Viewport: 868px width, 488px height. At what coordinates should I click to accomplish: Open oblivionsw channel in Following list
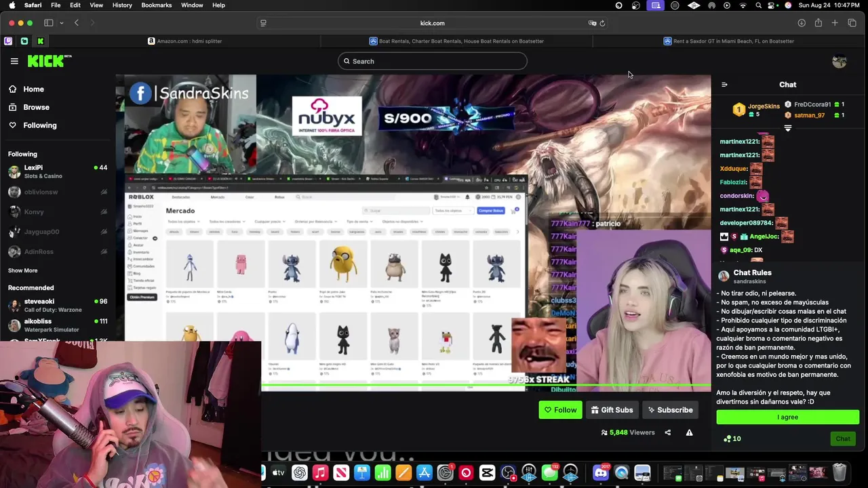(x=58, y=192)
